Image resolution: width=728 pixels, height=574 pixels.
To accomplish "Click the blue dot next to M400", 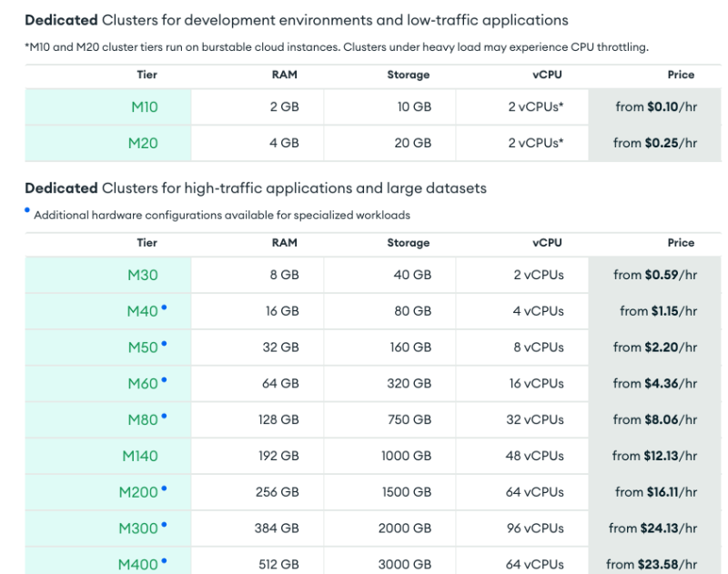I will coord(164,560).
